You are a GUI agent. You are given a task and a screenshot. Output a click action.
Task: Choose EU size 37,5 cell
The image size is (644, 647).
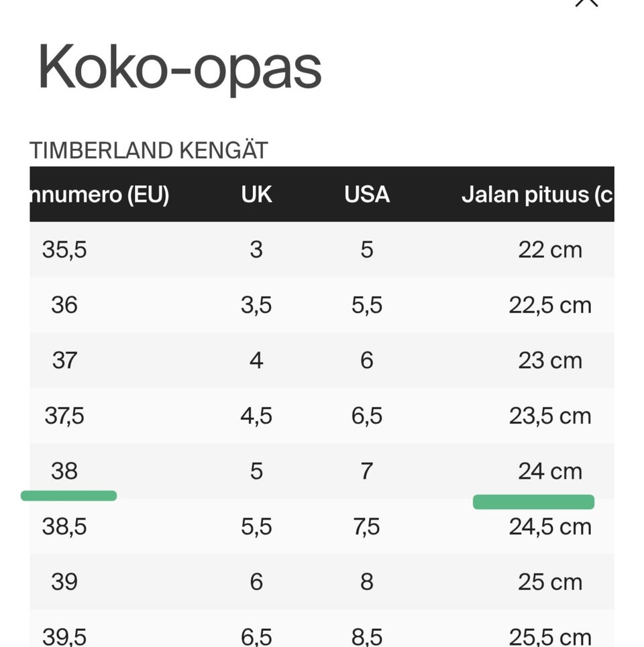point(64,416)
